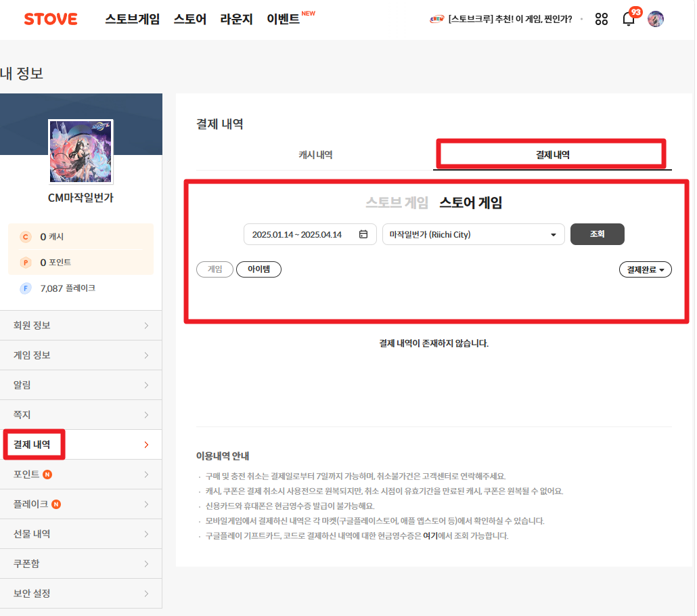Click the chevron on the 알림 row
The width and height of the screenshot is (697, 616).
(146, 385)
